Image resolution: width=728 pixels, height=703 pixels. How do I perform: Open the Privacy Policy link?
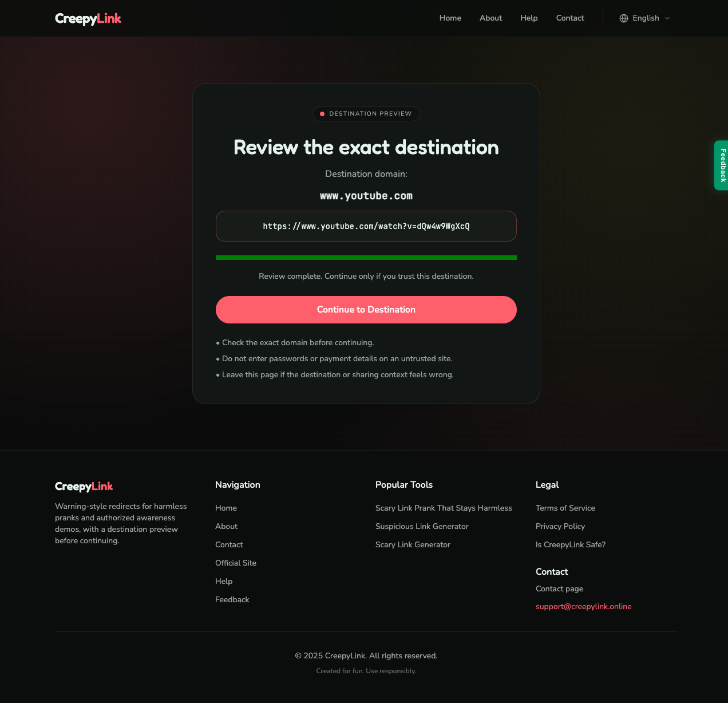point(560,527)
